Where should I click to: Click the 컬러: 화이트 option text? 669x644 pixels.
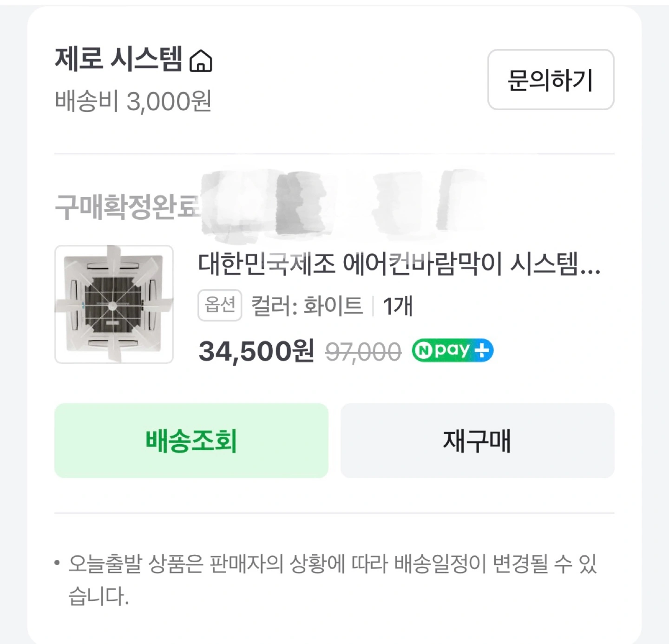pyautogui.click(x=307, y=306)
